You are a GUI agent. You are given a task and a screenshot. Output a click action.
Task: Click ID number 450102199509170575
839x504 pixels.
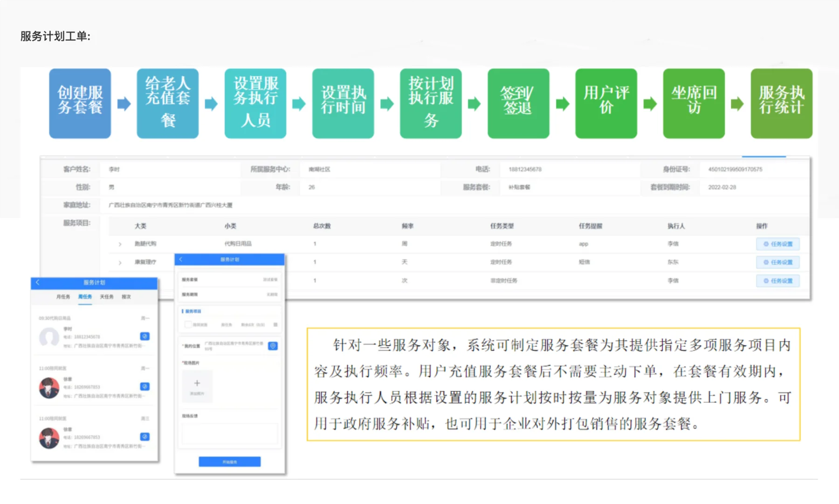735,170
